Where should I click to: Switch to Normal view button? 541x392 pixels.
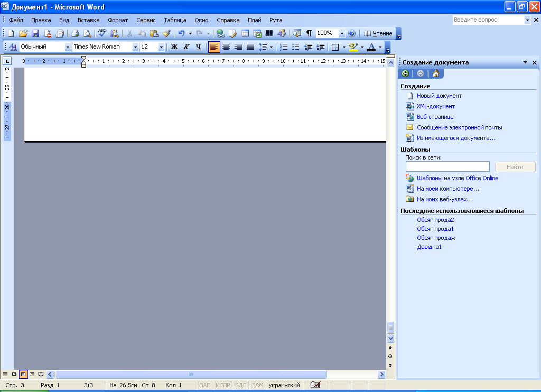[5, 374]
